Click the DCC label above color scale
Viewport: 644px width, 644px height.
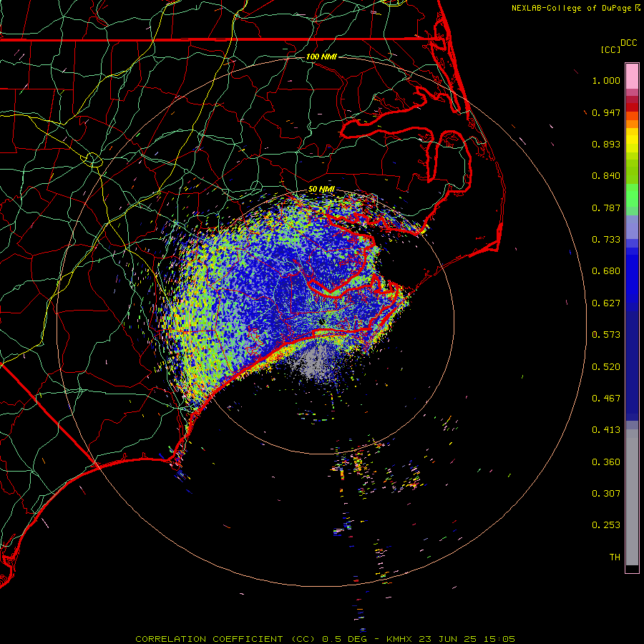pyautogui.click(x=628, y=43)
